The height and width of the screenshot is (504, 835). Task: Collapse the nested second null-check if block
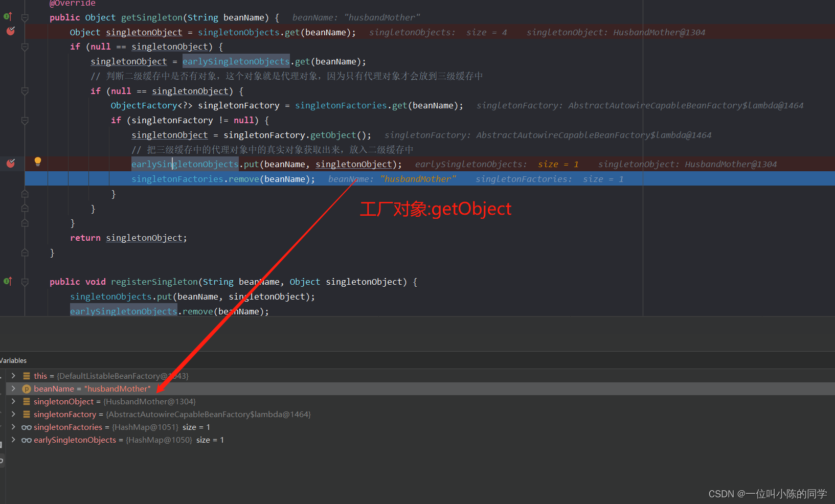tap(25, 91)
